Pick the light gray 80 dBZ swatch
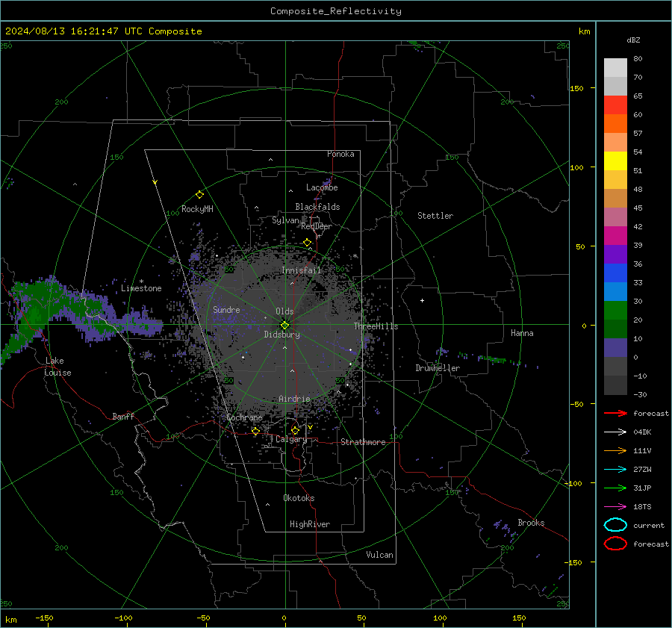The image size is (672, 628). [x=615, y=68]
